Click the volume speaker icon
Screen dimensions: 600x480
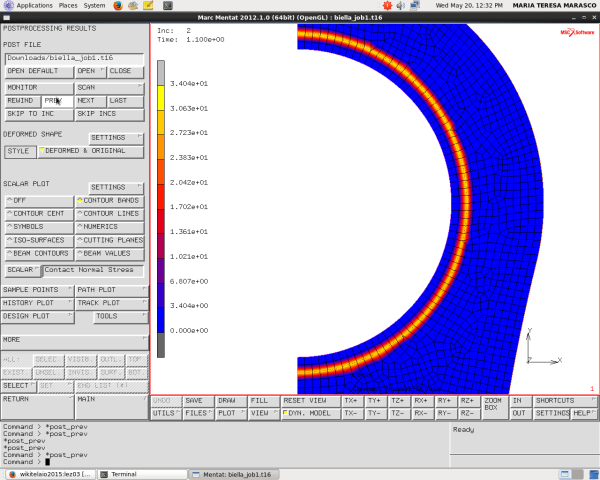point(400,5)
